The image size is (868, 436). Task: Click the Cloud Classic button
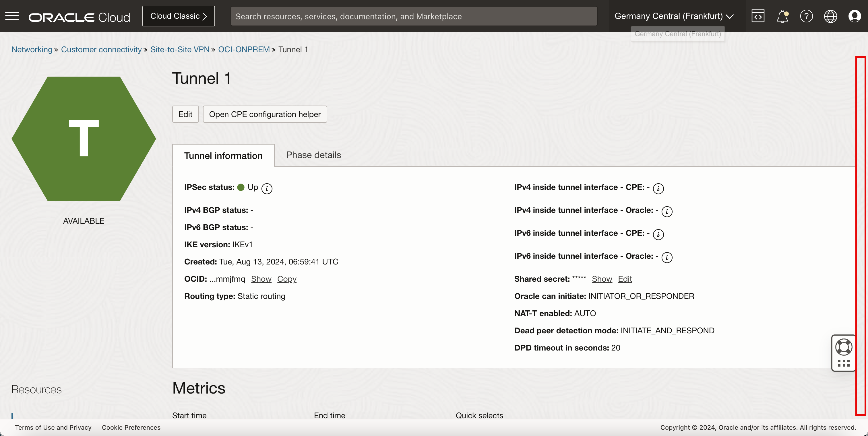tap(179, 16)
